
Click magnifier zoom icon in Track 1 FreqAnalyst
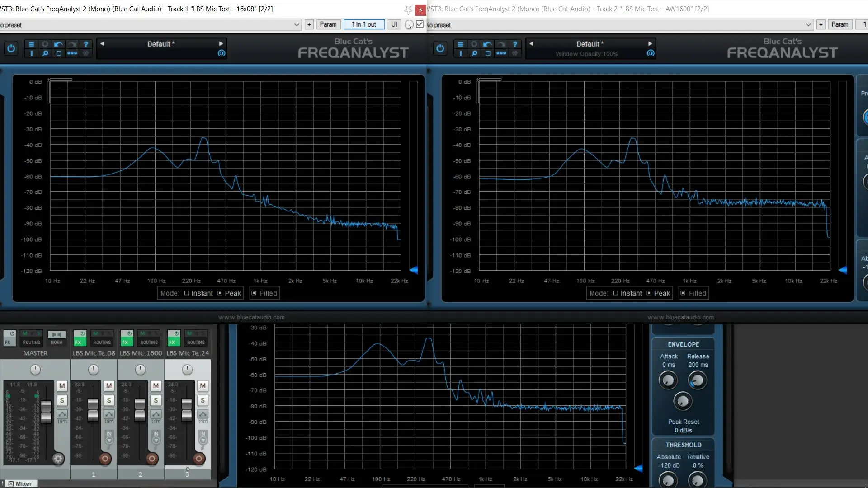45,53
